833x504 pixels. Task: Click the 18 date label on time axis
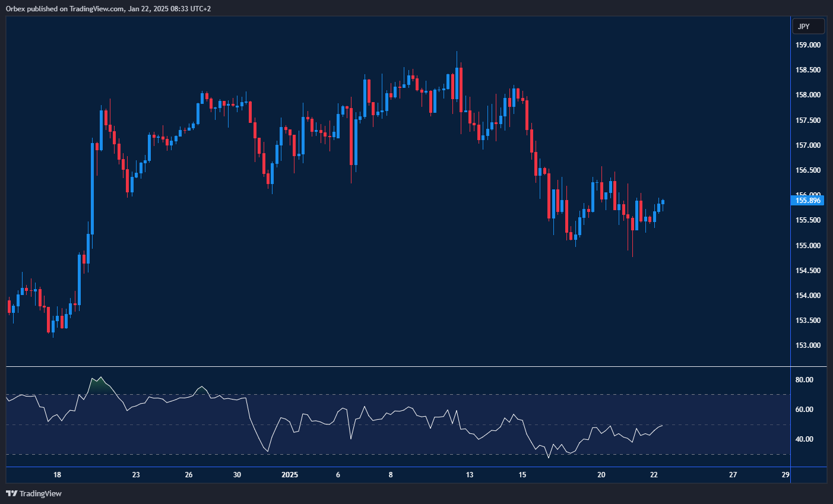pos(57,475)
